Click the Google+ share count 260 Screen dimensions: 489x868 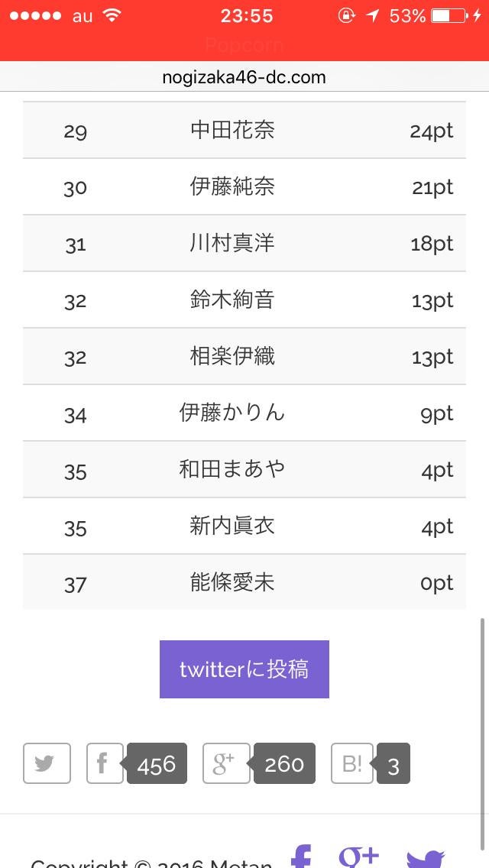click(284, 764)
